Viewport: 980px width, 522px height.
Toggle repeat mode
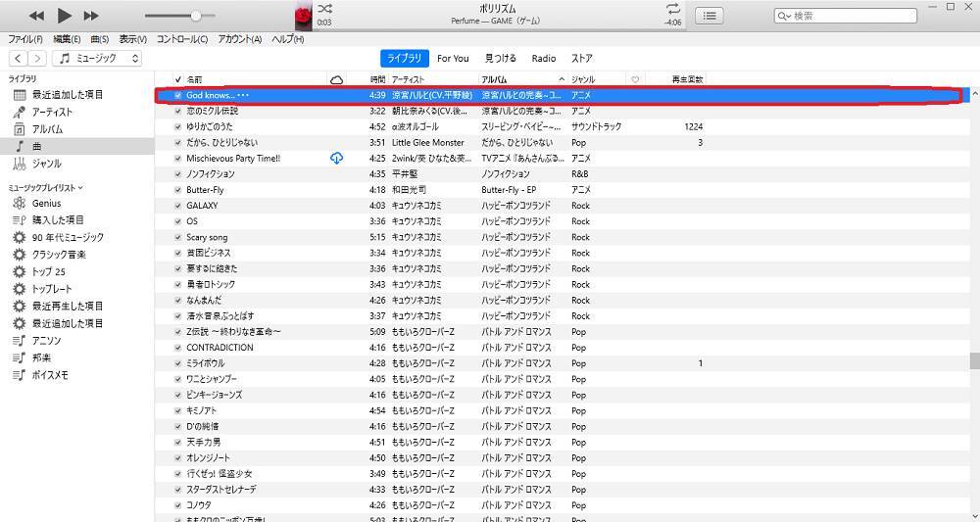tap(672, 8)
